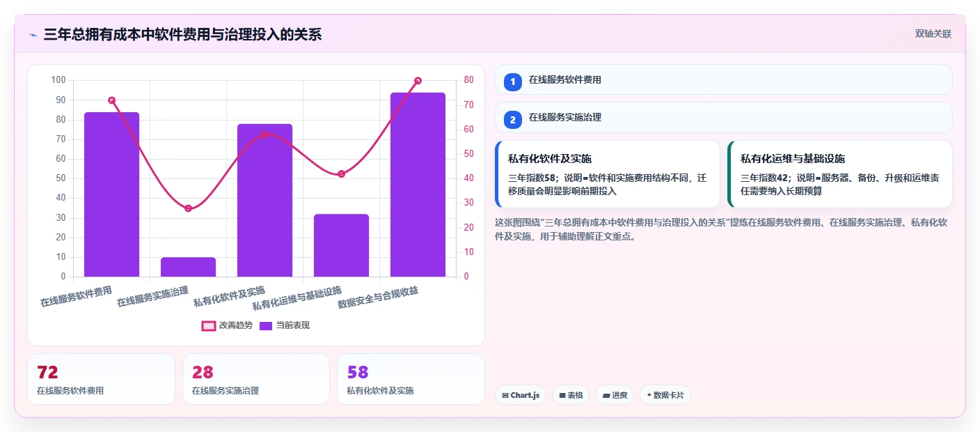The height and width of the screenshot is (432, 980).
Task: Select the 在线服务软件费用 list item
Action: [x=723, y=79]
